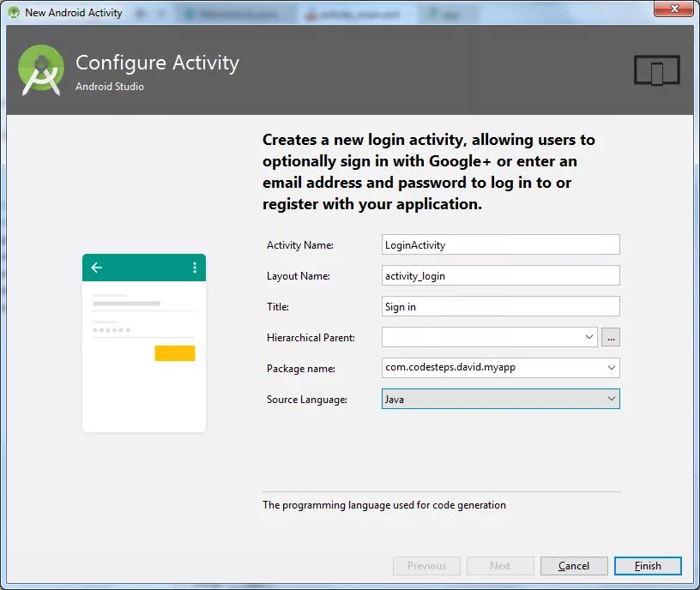This screenshot has width=700, height=590.
Task: Click the overflow dots in the login preview
Action: [x=195, y=268]
